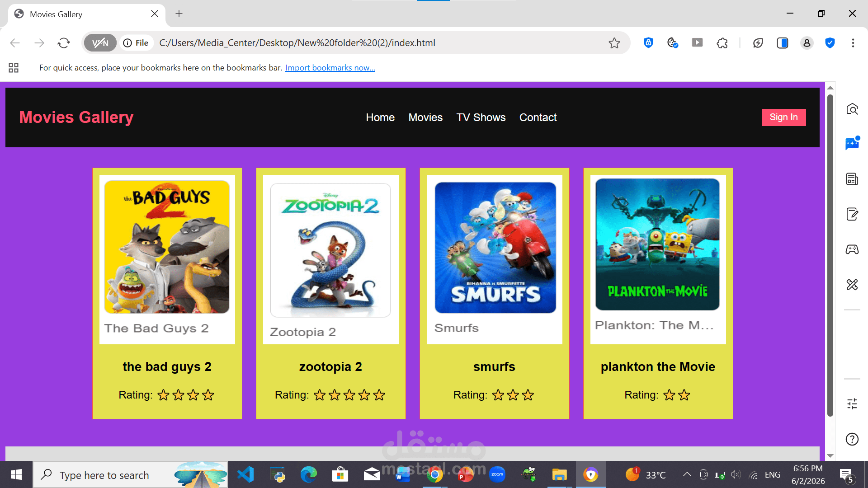Click 'plankton the Movie' card title

click(x=658, y=367)
